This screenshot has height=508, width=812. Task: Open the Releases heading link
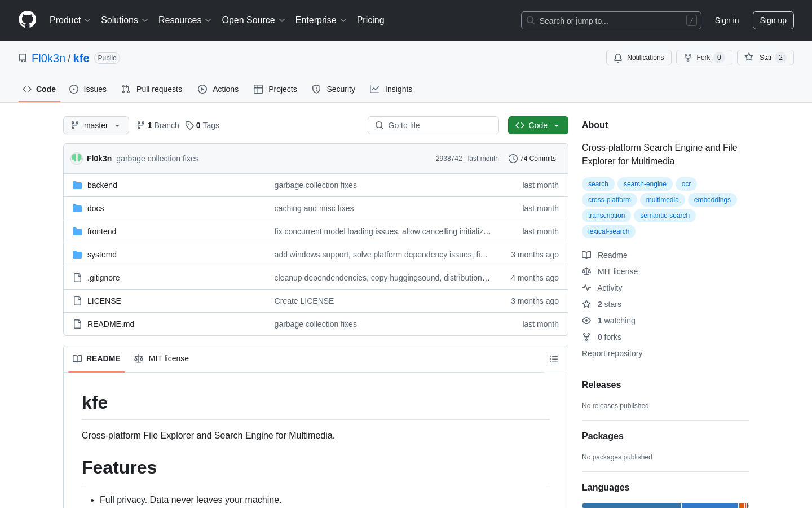pos(601,385)
